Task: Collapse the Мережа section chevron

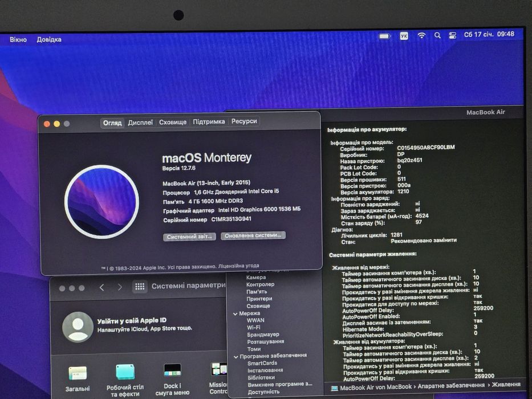Action: (x=235, y=314)
